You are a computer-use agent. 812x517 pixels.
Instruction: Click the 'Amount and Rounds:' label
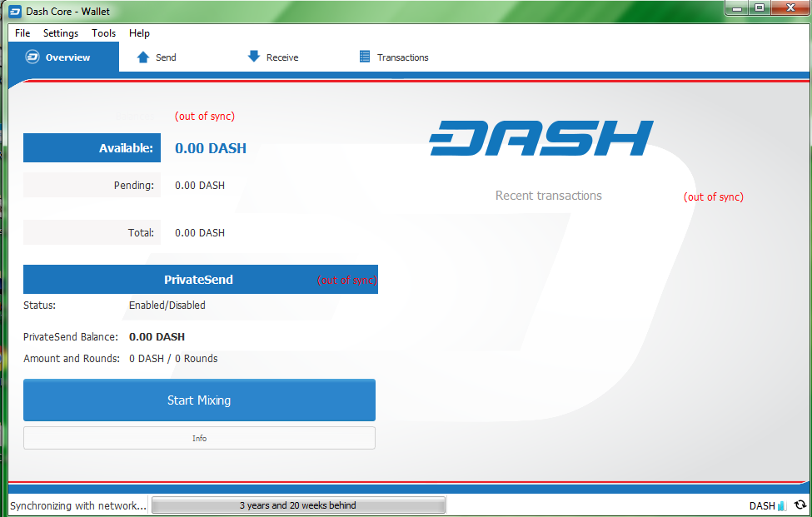point(72,359)
